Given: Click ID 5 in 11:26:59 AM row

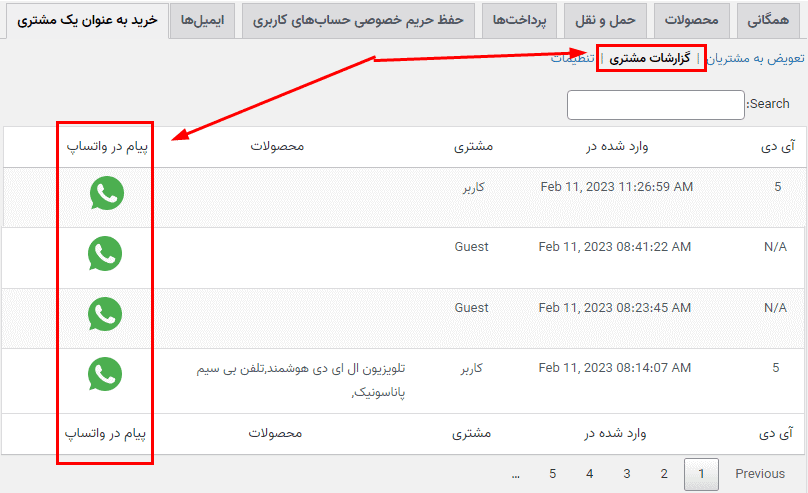Looking at the screenshot, I should 778,186.
